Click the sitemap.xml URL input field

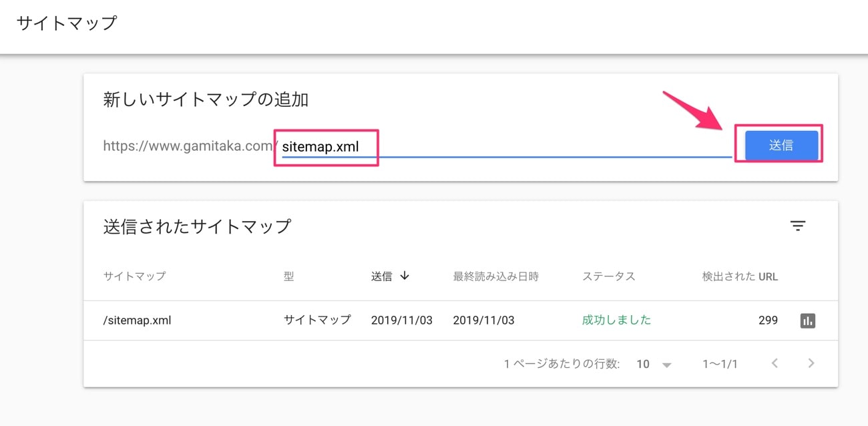click(x=506, y=146)
